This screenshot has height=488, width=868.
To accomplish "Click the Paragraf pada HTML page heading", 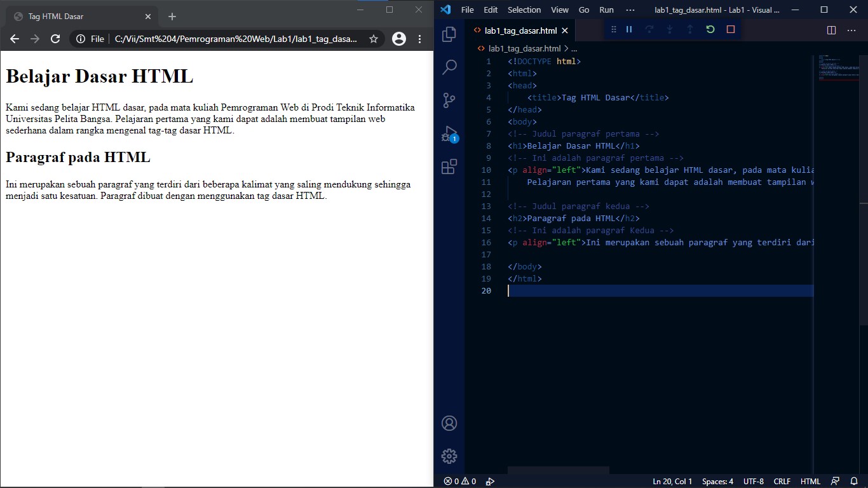I will tap(78, 157).
